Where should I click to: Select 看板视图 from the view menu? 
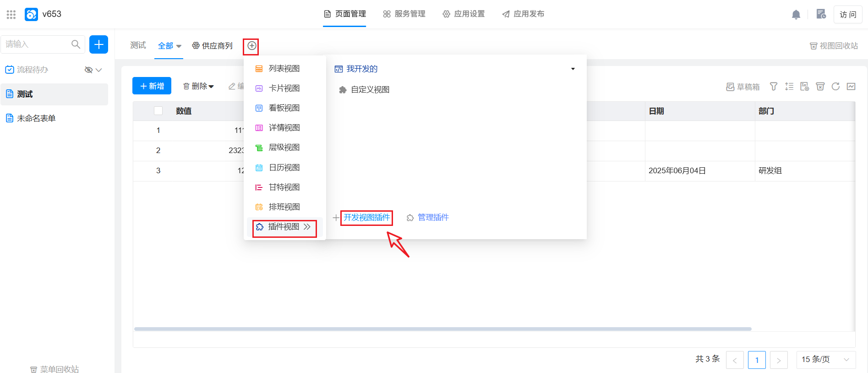pyautogui.click(x=284, y=108)
